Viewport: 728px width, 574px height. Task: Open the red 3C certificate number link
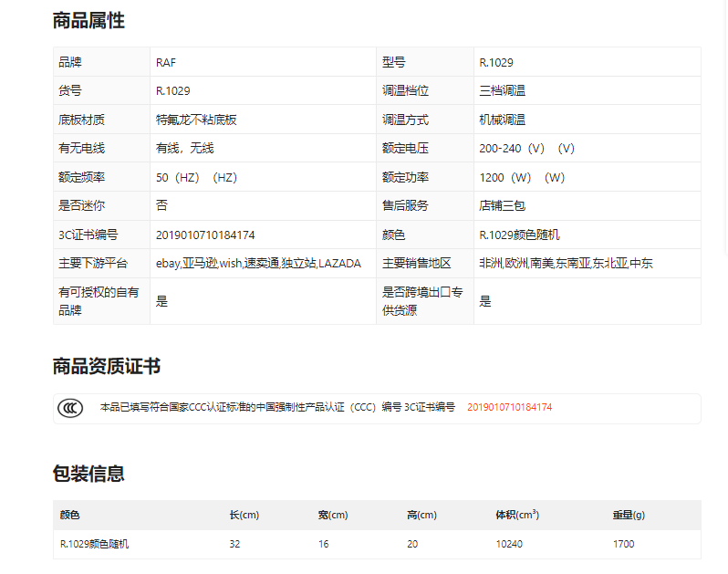click(509, 408)
